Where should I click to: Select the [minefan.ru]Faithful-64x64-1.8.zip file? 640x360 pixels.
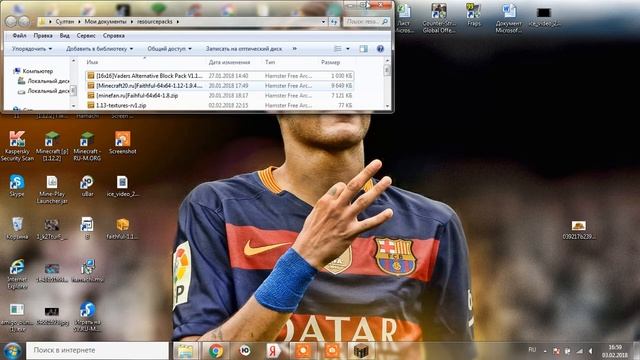pos(220,96)
